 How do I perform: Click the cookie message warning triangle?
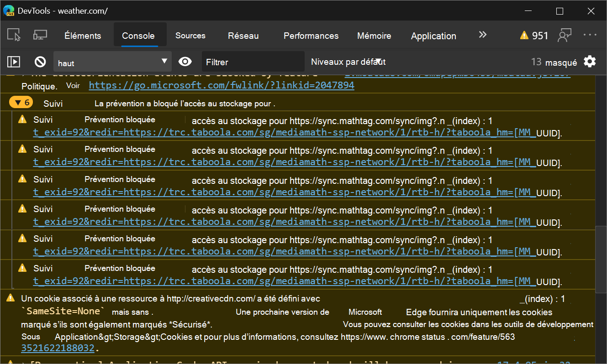coord(11,298)
